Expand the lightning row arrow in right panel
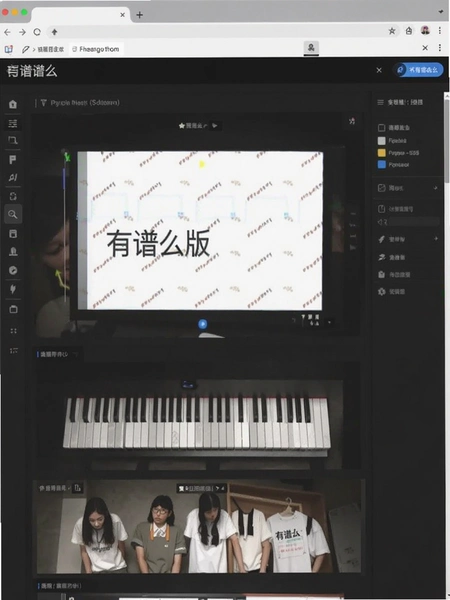 [x=435, y=239]
